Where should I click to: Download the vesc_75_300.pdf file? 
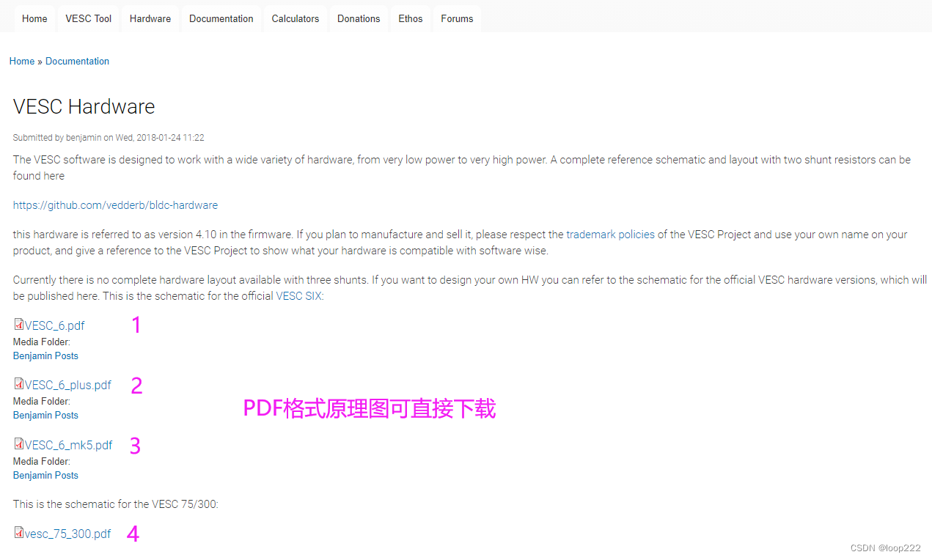pos(67,534)
